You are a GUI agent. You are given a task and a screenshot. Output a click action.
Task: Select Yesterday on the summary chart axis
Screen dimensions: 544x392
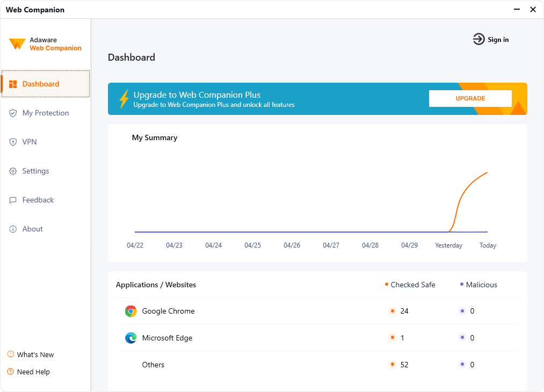[x=448, y=245]
